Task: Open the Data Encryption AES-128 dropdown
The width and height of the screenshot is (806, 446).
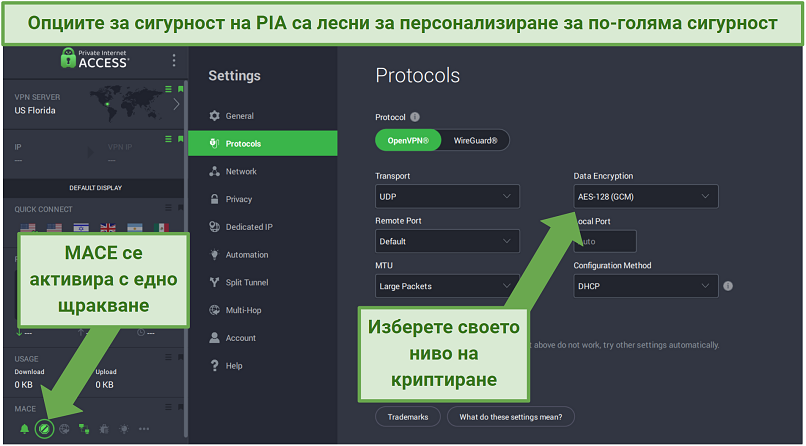Action: tap(646, 196)
